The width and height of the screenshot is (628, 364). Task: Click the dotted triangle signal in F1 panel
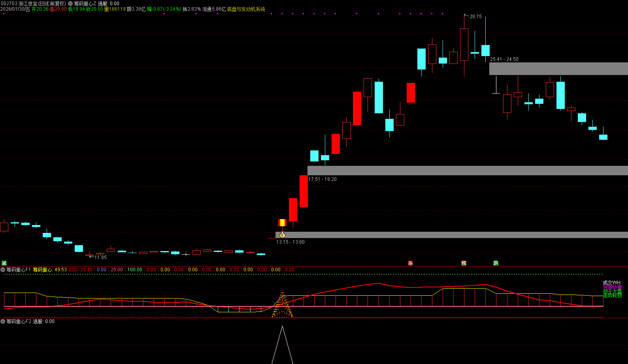[282, 304]
